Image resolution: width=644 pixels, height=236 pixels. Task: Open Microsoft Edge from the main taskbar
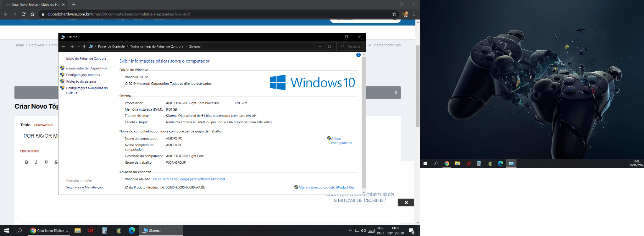pos(132,230)
